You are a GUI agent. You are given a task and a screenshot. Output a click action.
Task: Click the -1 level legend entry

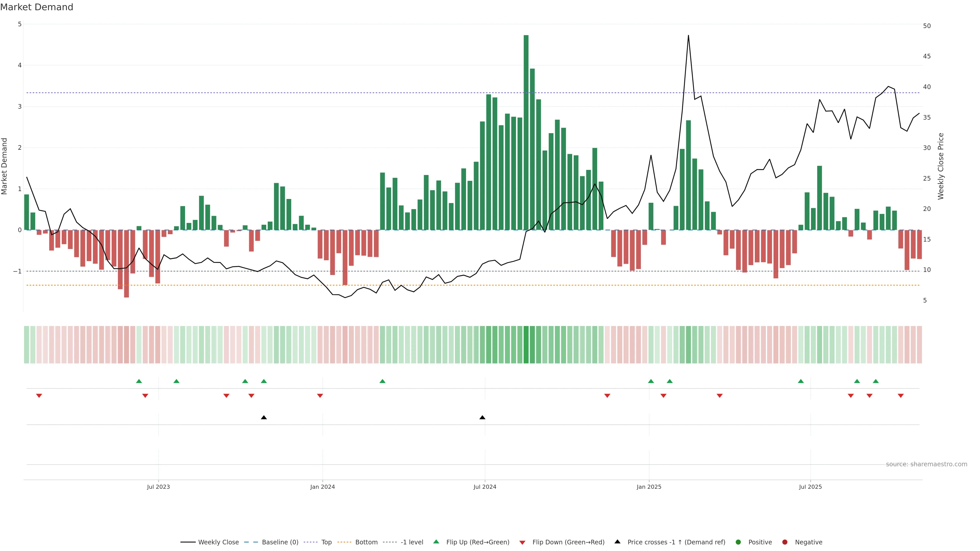tap(412, 542)
